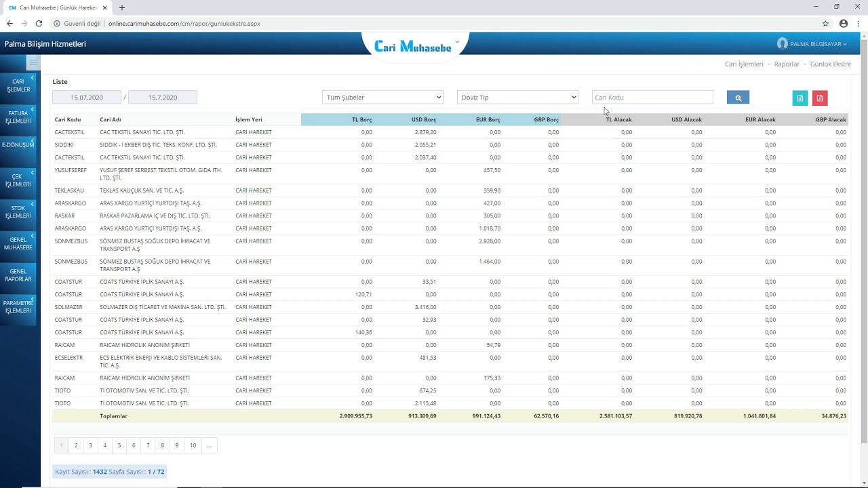This screenshot has height=488, width=868.
Task: Open the Döviz Tip dropdown
Action: pos(517,98)
